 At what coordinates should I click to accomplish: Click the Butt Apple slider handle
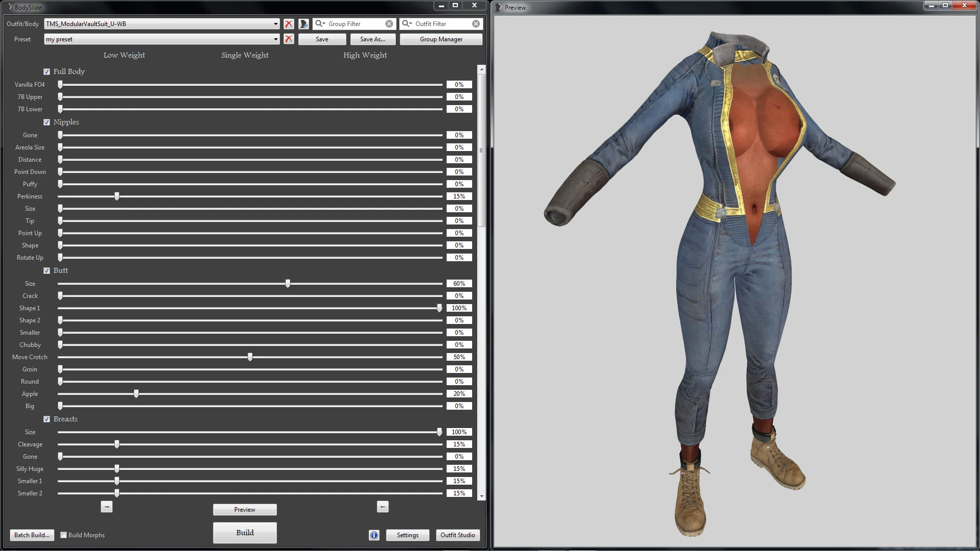click(x=136, y=394)
